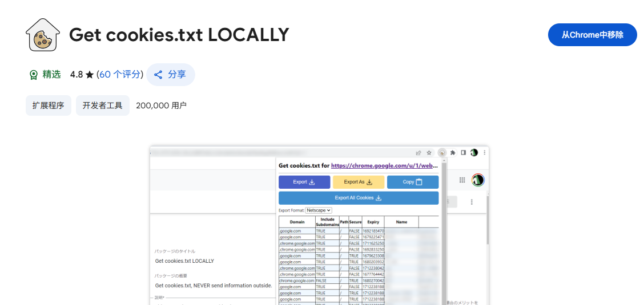Remove extension with 从Chrome中移除 button
This screenshot has height=305, width=644.
[592, 35]
